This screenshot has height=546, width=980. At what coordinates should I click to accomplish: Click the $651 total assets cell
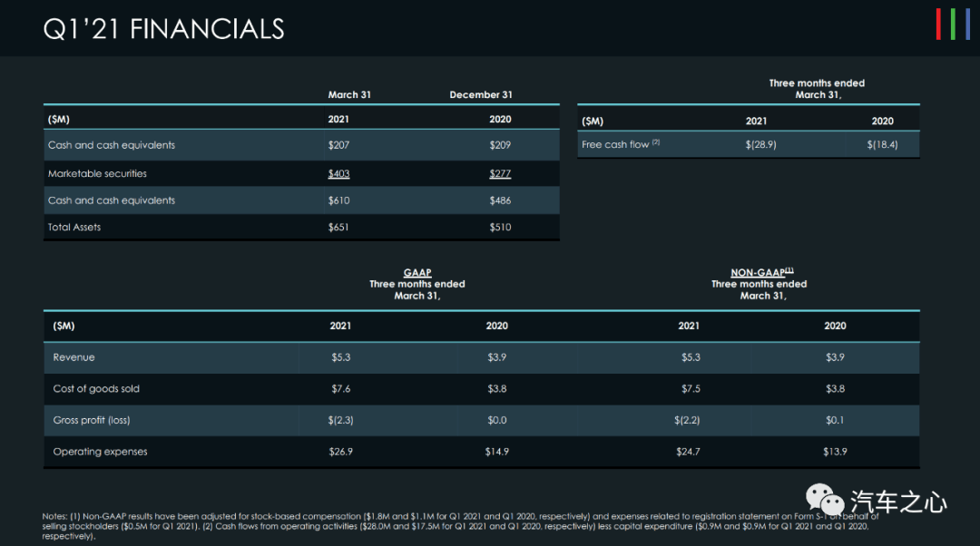(x=338, y=228)
